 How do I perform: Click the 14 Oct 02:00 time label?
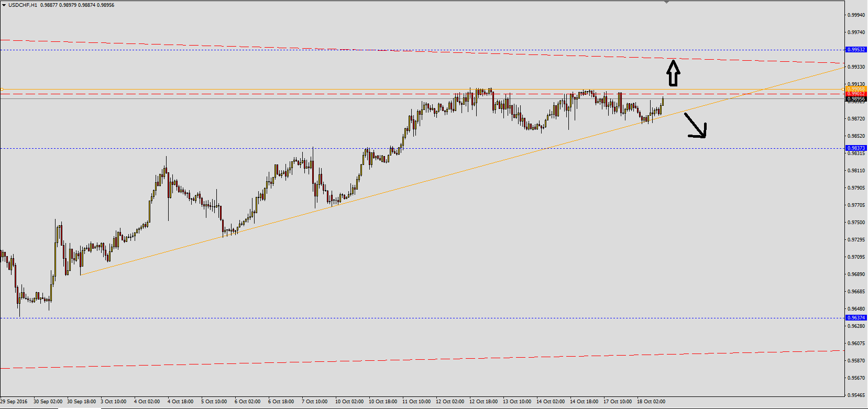(x=551, y=402)
